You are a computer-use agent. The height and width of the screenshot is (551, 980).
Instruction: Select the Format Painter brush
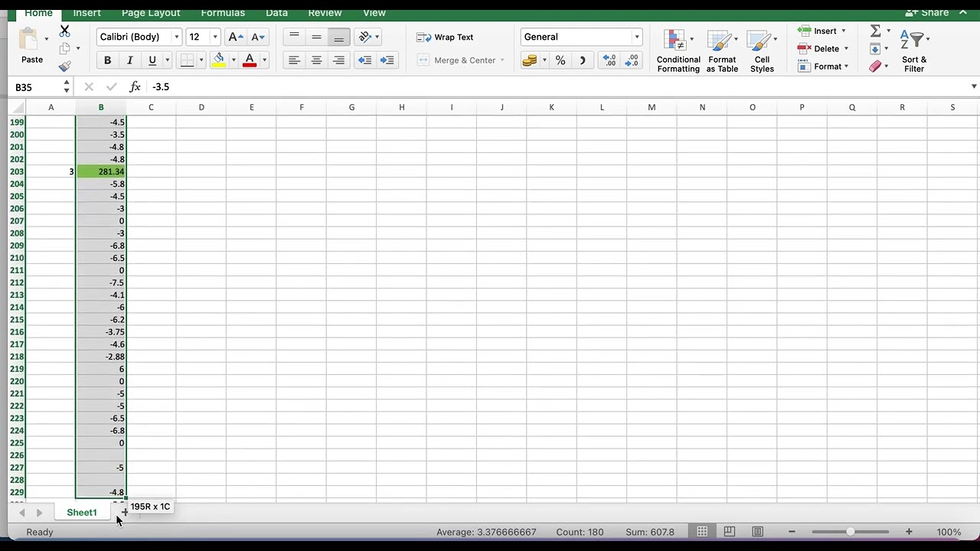click(64, 67)
